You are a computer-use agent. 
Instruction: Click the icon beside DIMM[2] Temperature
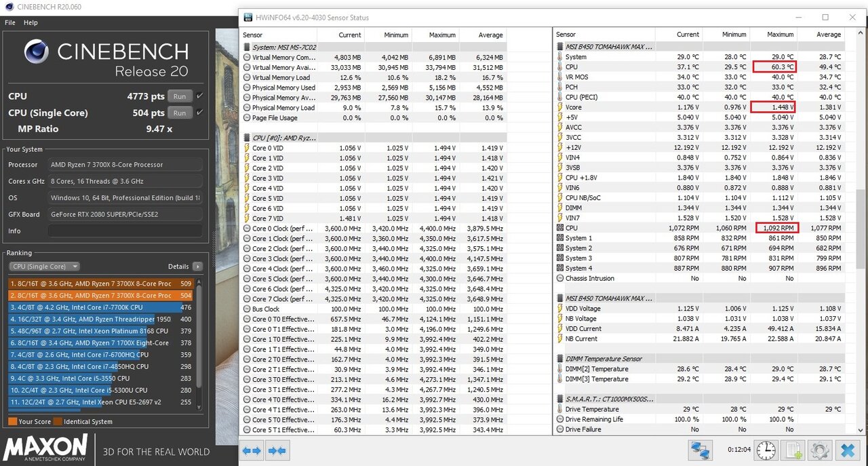[560, 369]
